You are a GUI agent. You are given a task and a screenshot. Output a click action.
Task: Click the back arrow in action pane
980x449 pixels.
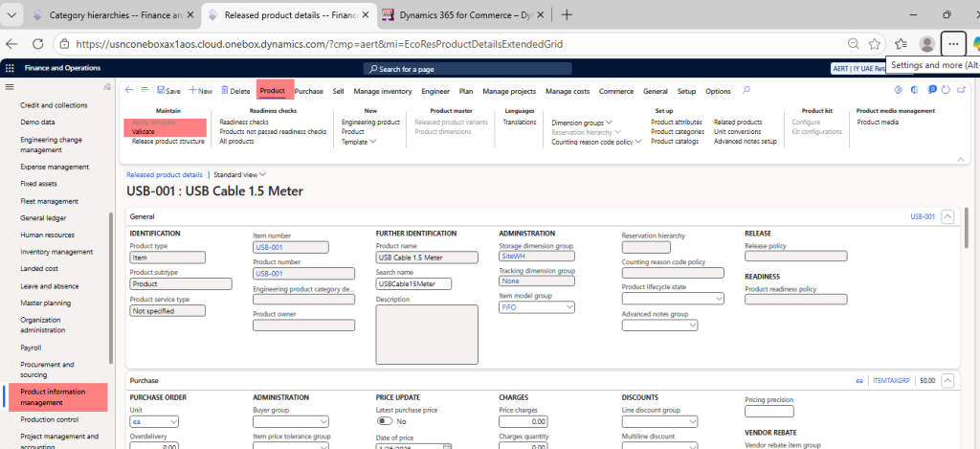[x=129, y=90]
